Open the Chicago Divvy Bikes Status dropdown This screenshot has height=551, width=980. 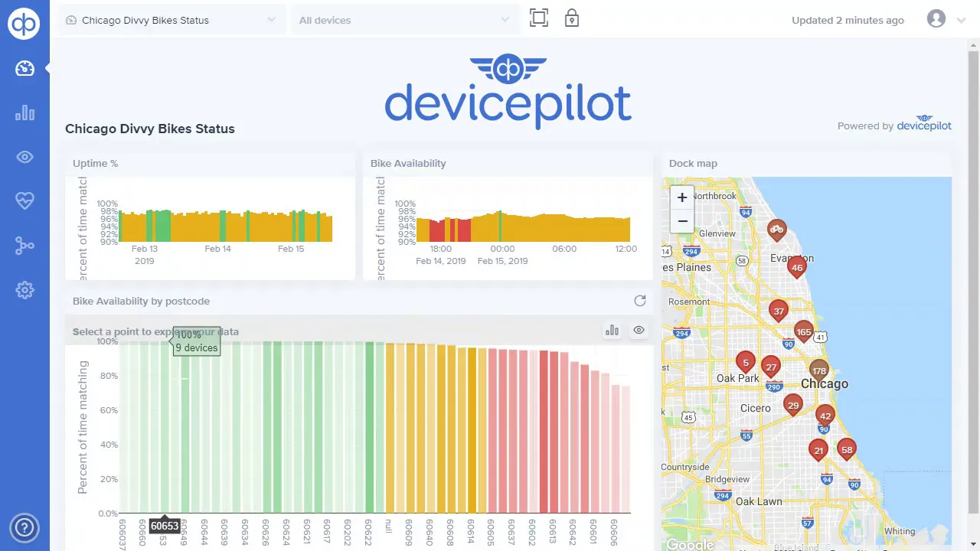coord(171,20)
